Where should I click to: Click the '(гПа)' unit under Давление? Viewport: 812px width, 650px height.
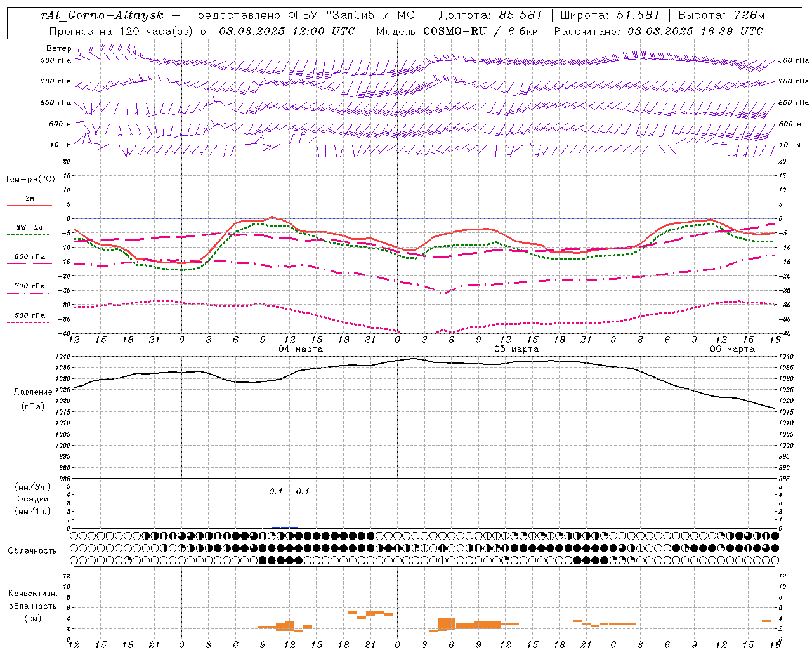click(x=33, y=406)
